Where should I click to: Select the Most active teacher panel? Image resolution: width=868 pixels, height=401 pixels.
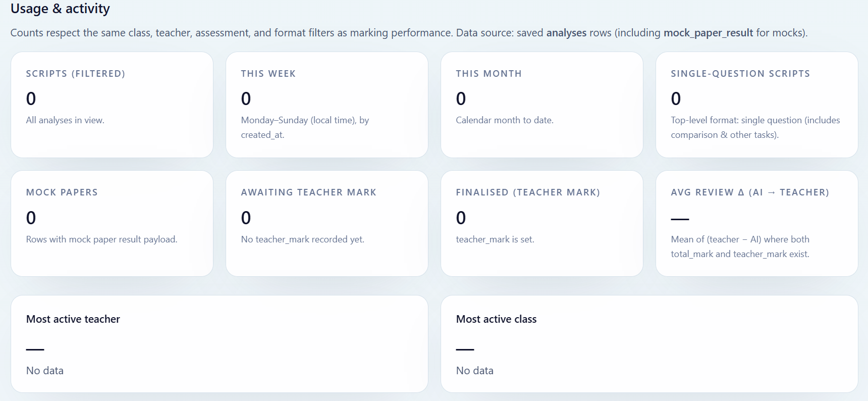(219, 344)
